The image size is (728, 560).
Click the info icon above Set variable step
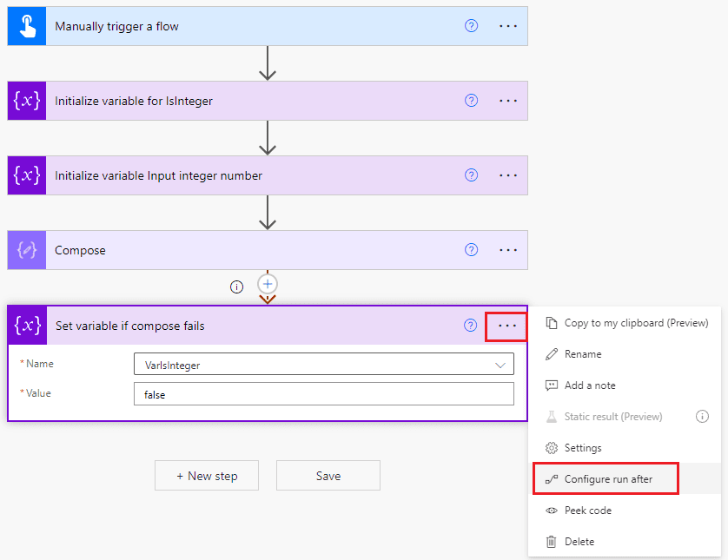pyautogui.click(x=236, y=287)
